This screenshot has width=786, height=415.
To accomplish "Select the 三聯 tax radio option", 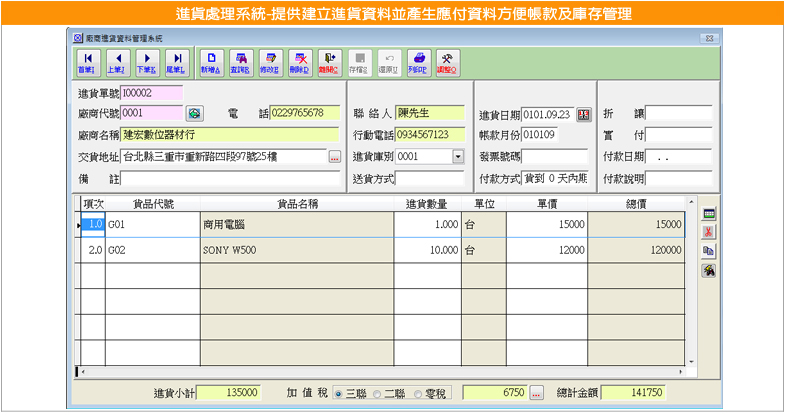I will [338, 392].
